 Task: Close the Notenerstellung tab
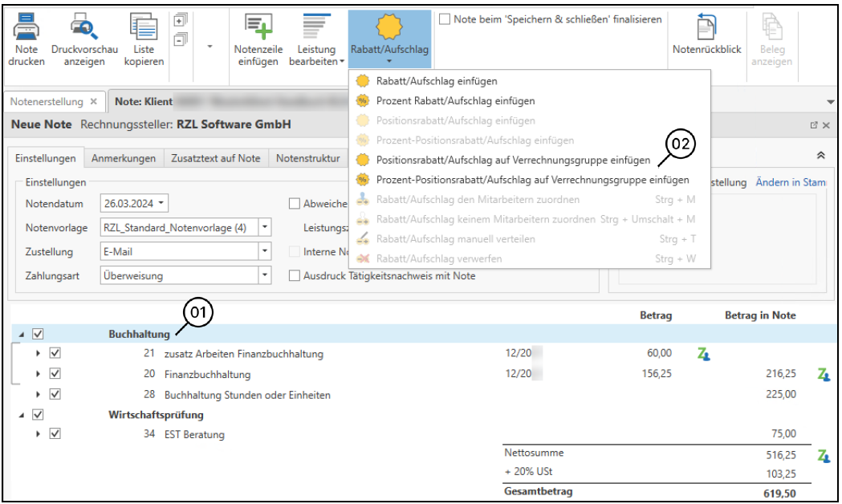(93, 102)
